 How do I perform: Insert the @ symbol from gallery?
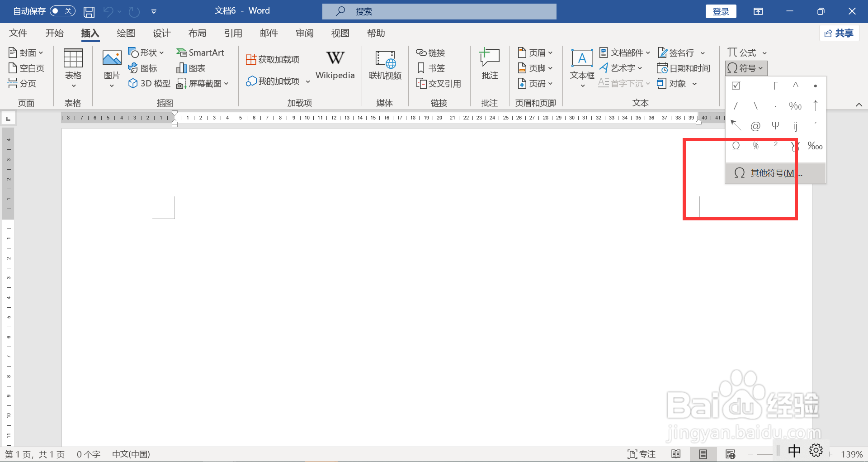pos(755,126)
